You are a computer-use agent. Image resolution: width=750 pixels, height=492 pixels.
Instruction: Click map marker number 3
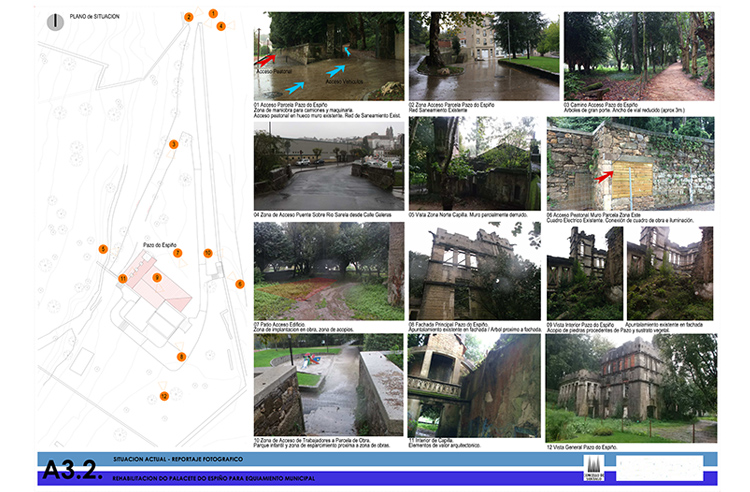(173, 145)
